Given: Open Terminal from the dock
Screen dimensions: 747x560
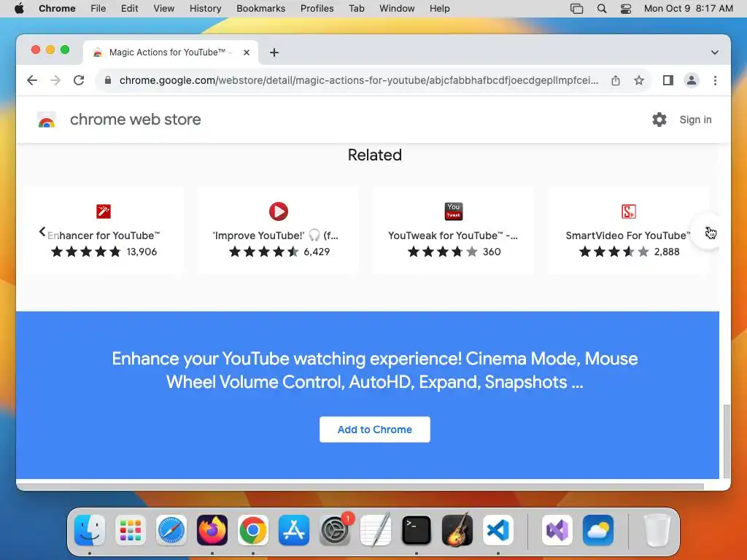Looking at the screenshot, I should (417, 530).
